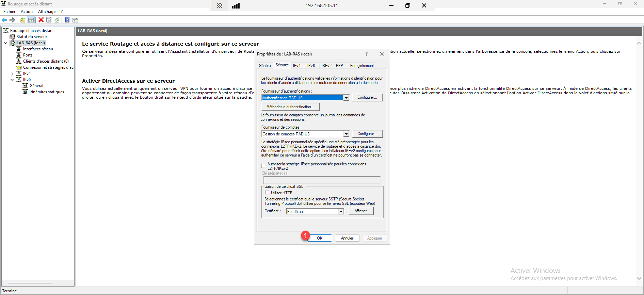This screenshot has height=295, width=644.
Task: Enable custom IPsec policy for L2TP/IKEv2 checkbox
Action: [263, 166]
